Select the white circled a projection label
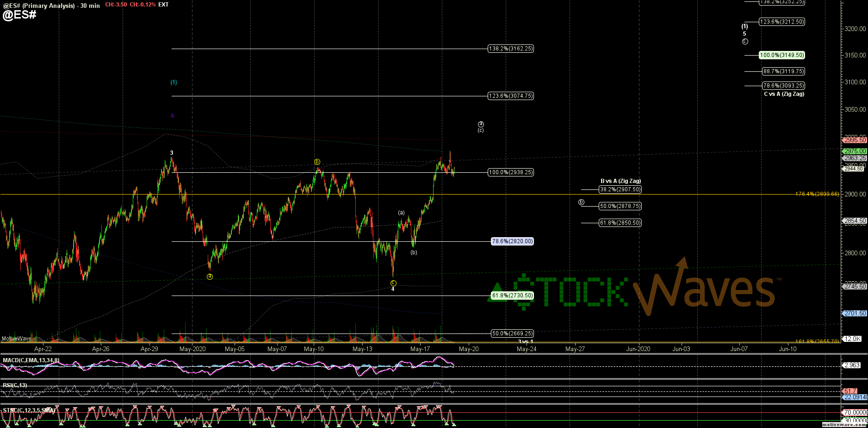Image resolution: width=868 pixels, height=428 pixels. pos(481,124)
